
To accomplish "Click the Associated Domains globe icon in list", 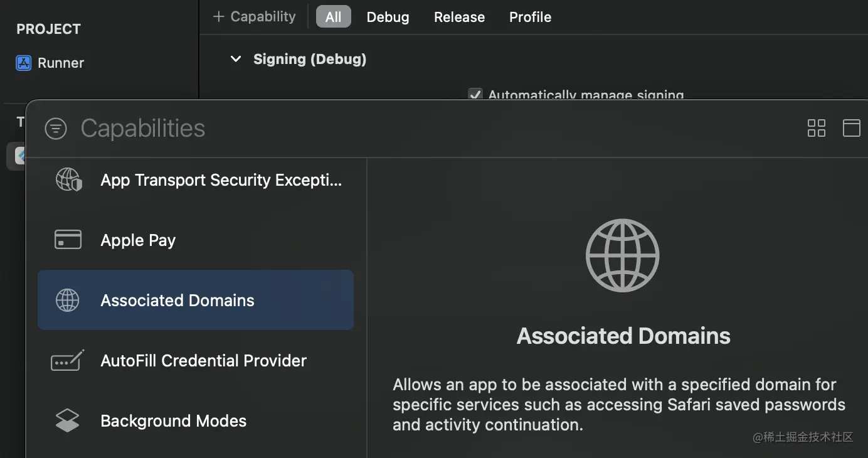I will pyautogui.click(x=68, y=300).
